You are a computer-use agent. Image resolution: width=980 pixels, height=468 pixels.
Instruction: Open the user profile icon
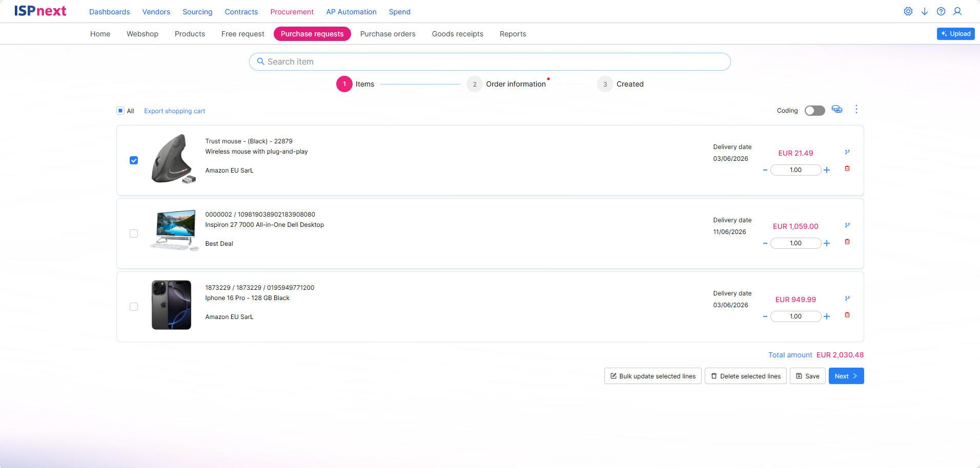(957, 11)
